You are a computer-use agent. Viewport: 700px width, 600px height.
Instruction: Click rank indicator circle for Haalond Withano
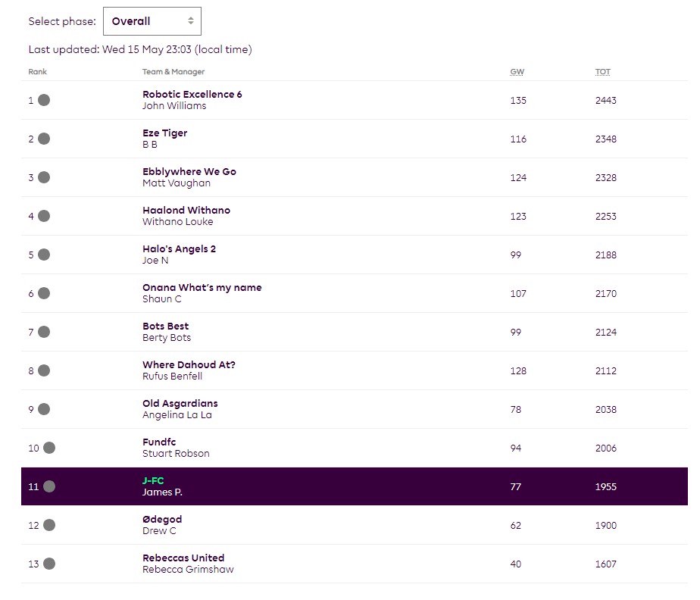tap(44, 216)
